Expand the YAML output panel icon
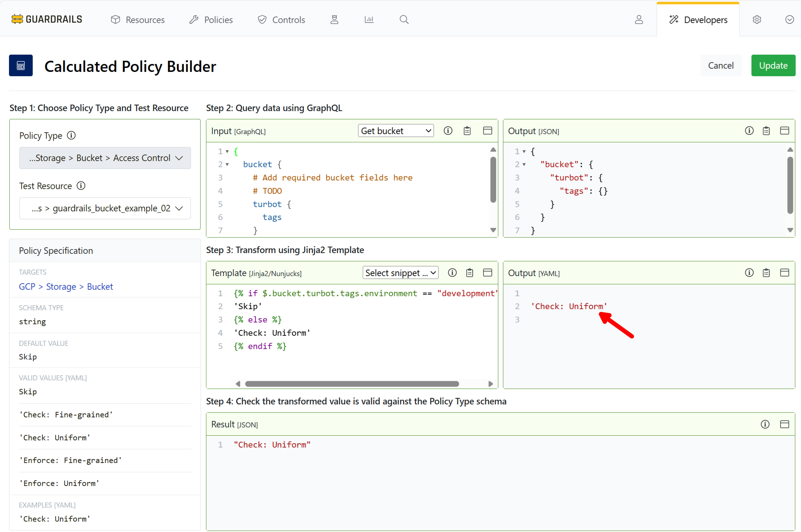 [784, 273]
